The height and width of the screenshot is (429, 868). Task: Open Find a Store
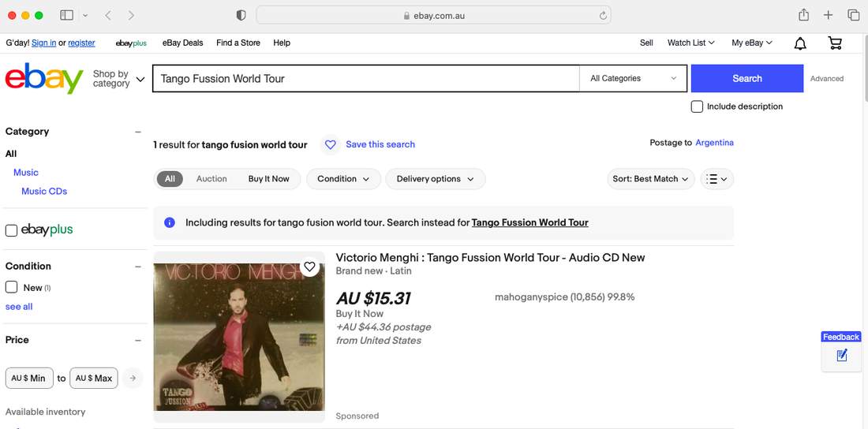pos(238,43)
